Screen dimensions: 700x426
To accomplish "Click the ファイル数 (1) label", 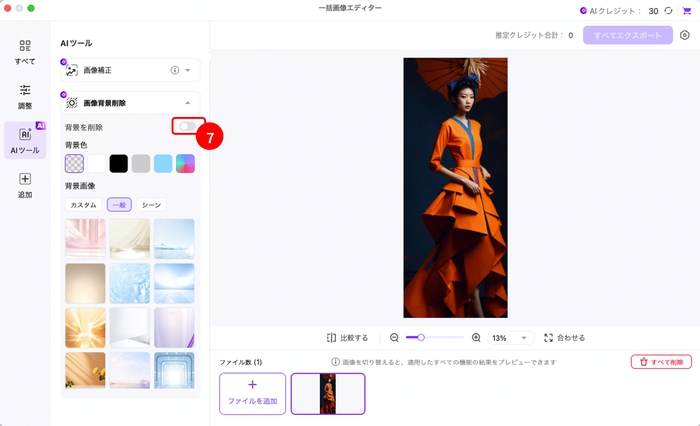I will pos(241,362).
